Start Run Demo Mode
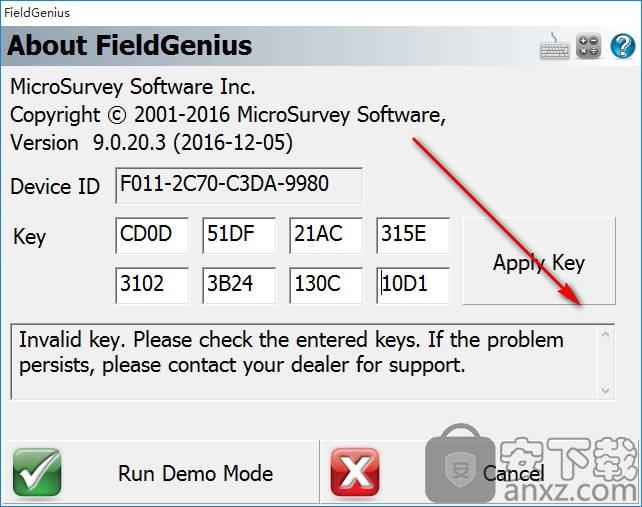This screenshot has width=642, height=507. coord(160,472)
